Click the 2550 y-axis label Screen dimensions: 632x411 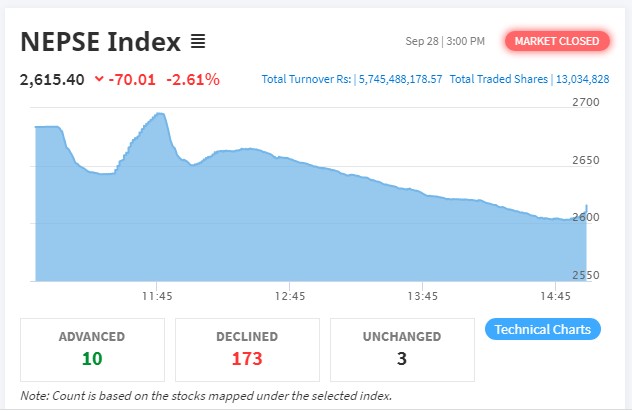(585, 274)
